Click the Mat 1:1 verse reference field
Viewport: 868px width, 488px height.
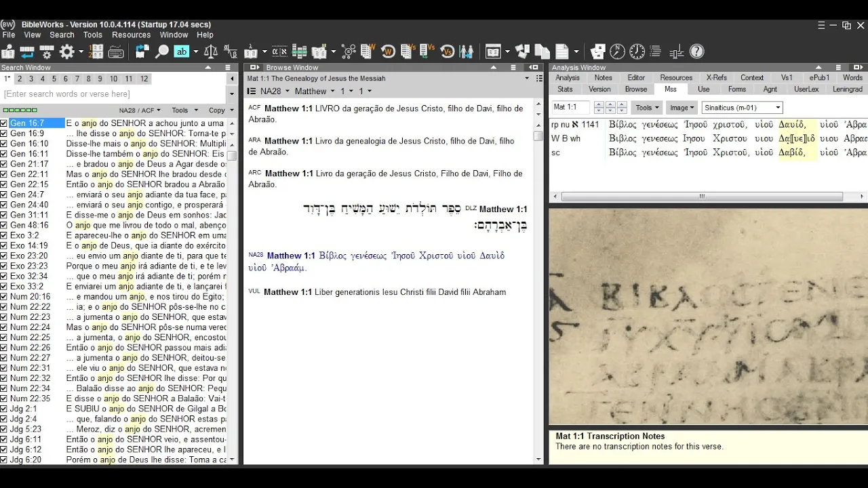[x=570, y=107]
